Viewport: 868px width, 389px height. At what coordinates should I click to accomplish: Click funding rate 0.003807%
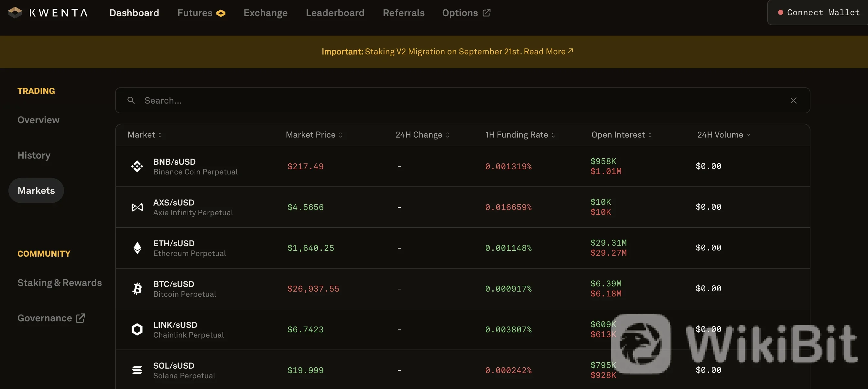[508, 329]
